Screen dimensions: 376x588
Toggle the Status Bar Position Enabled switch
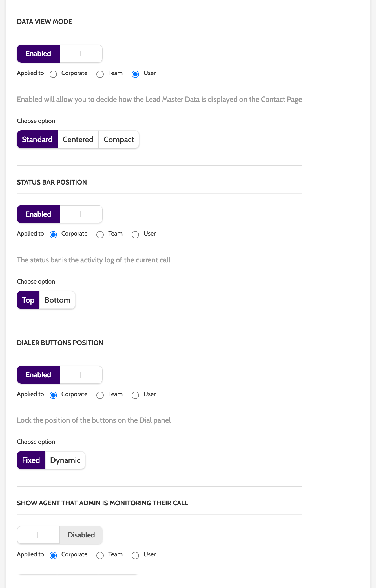[59, 214]
